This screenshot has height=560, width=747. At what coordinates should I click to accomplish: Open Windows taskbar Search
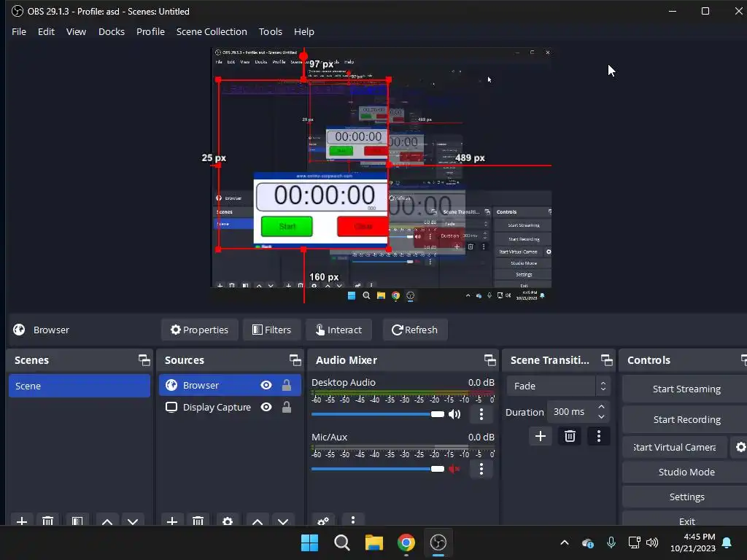pyautogui.click(x=341, y=542)
